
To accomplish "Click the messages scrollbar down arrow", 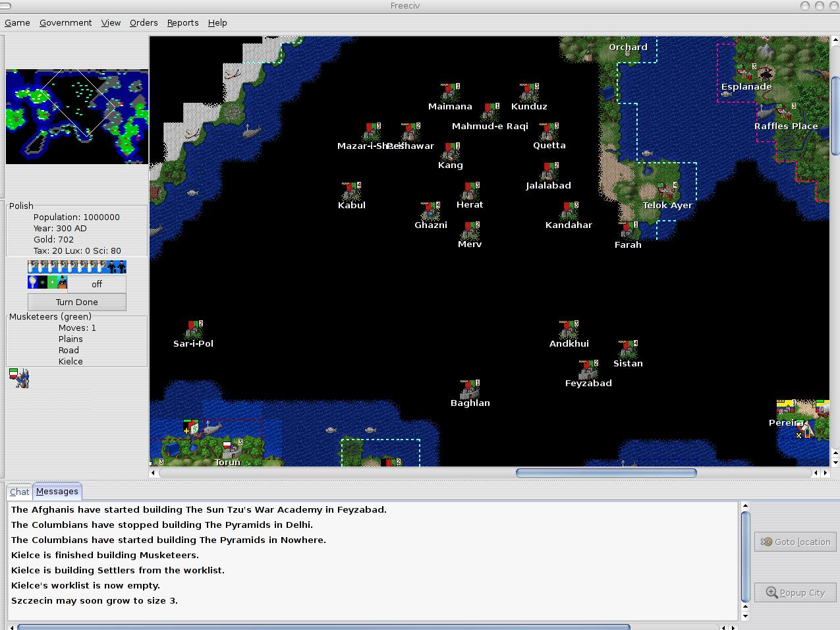I will pyautogui.click(x=745, y=616).
